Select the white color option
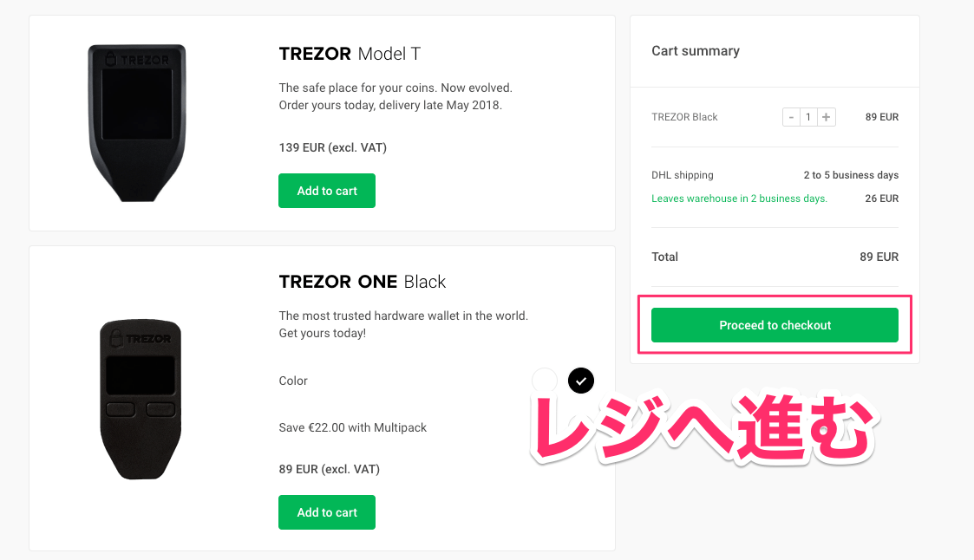Viewport: 974px width, 560px height. (x=544, y=380)
